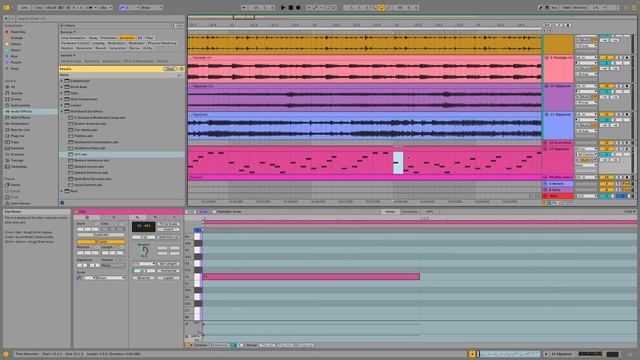Viewport: 640px width, 360px height.
Task: Select highlighted MIDI clip in arrangement
Action: coord(398,162)
